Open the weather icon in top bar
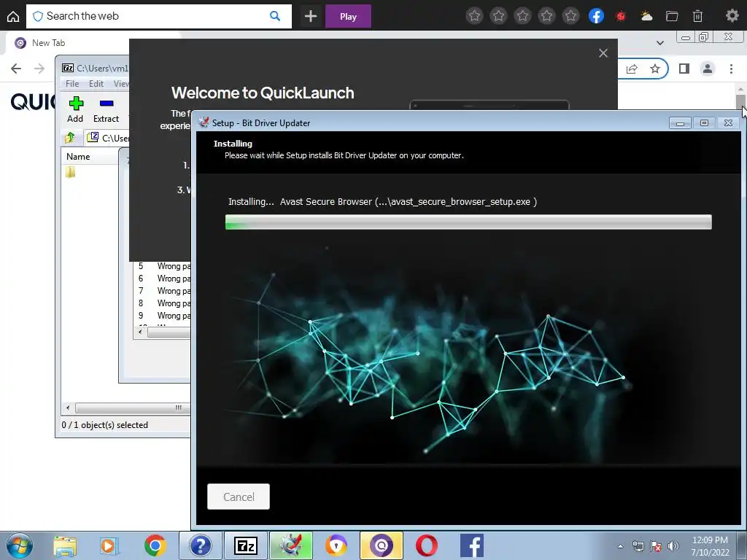This screenshot has height=560, width=747. 646,16
